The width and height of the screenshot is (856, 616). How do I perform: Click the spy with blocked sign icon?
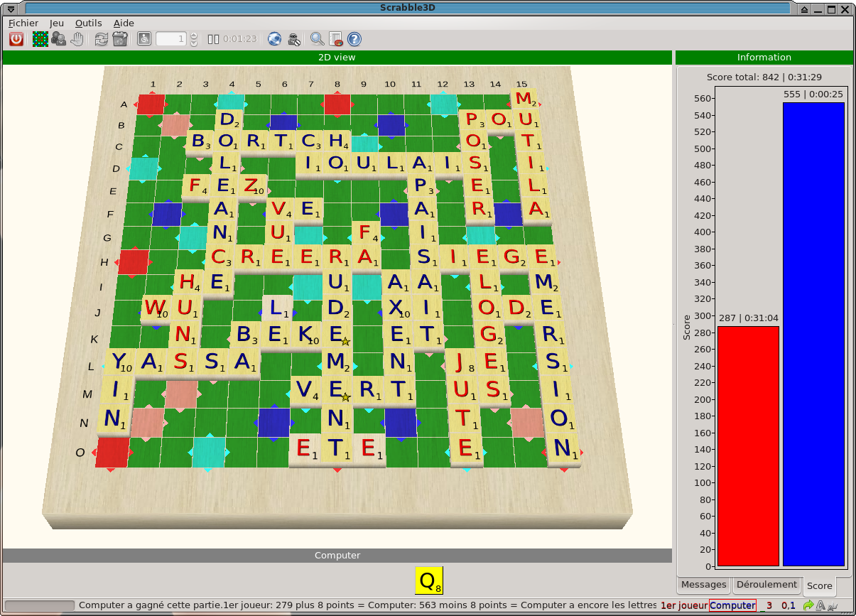click(x=293, y=39)
